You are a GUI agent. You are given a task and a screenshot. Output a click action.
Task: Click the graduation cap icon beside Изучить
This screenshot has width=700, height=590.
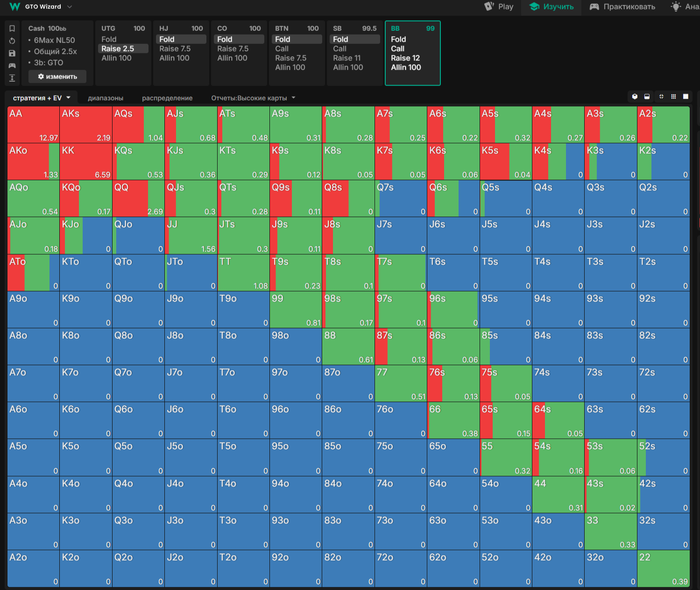(534, 7)
